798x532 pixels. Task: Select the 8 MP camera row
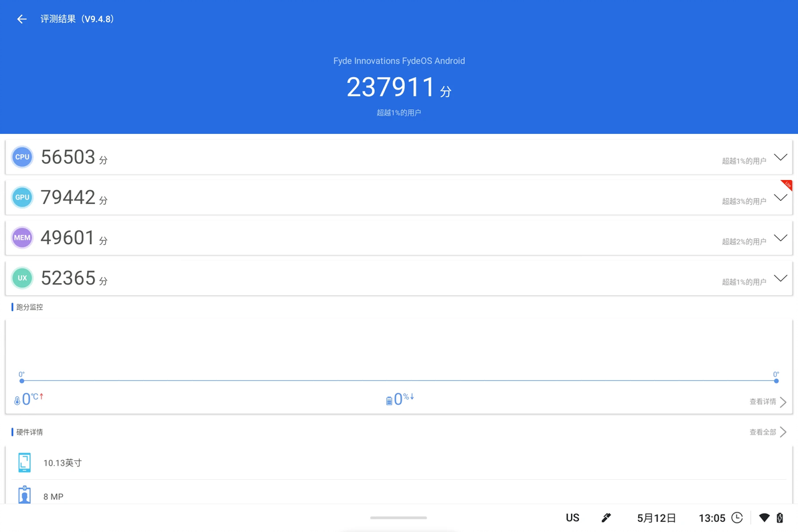399,493
